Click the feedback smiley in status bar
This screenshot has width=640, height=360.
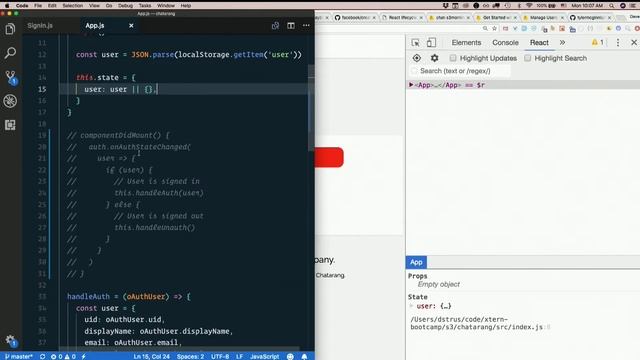pos(290,356)
